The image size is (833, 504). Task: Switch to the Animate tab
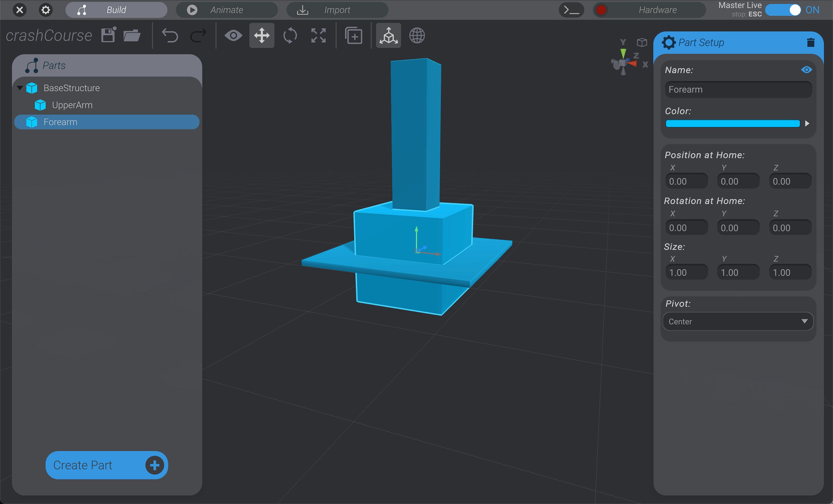[x=226, y=10]
